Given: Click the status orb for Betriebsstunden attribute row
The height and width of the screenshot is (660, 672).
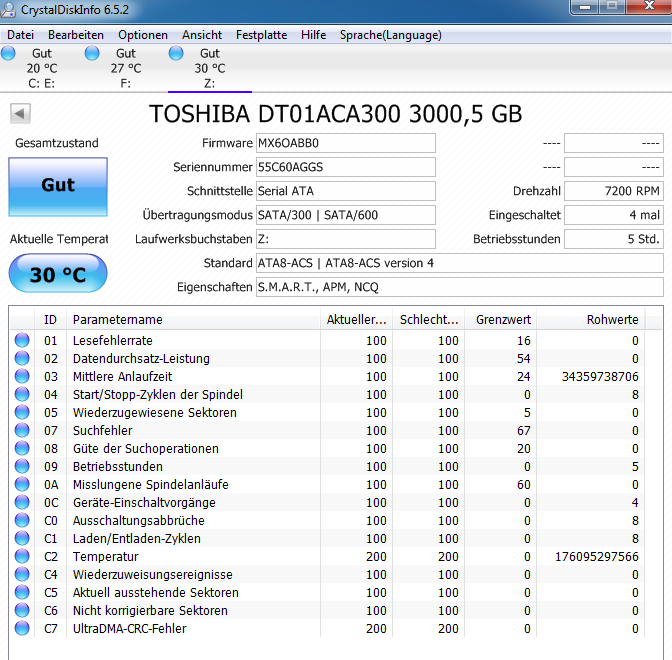Looking at the screenshot, I should coord(22,466).
